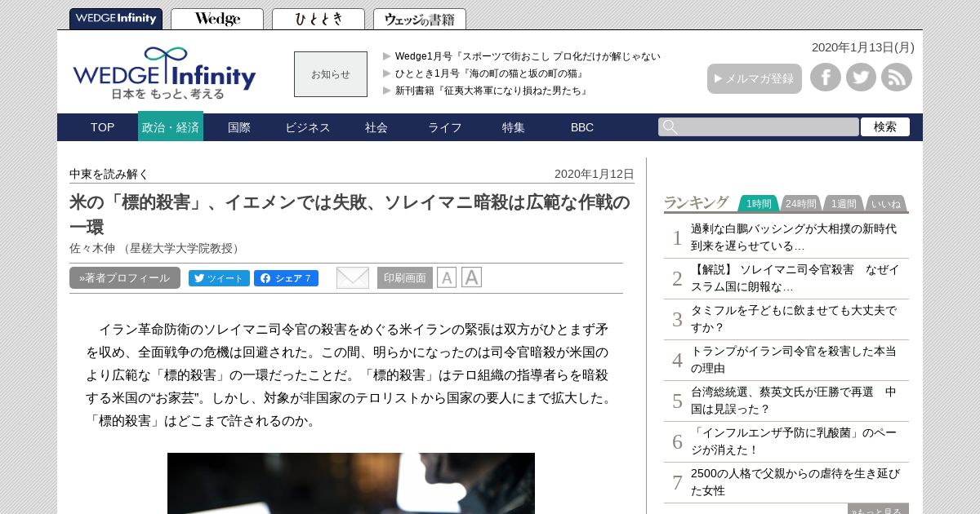Open the Twitter social icon
Viewport: 980px width, 514px height.
pyautogui.click(x=861, y=78)
